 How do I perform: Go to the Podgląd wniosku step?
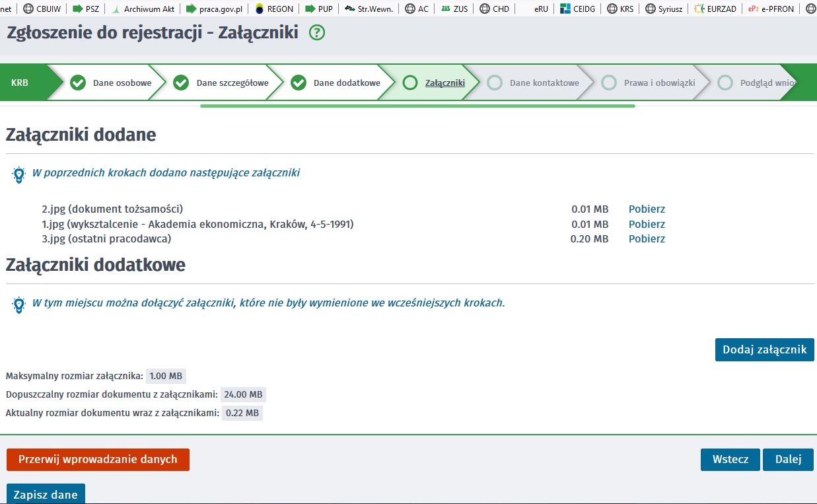pos(756,83)
